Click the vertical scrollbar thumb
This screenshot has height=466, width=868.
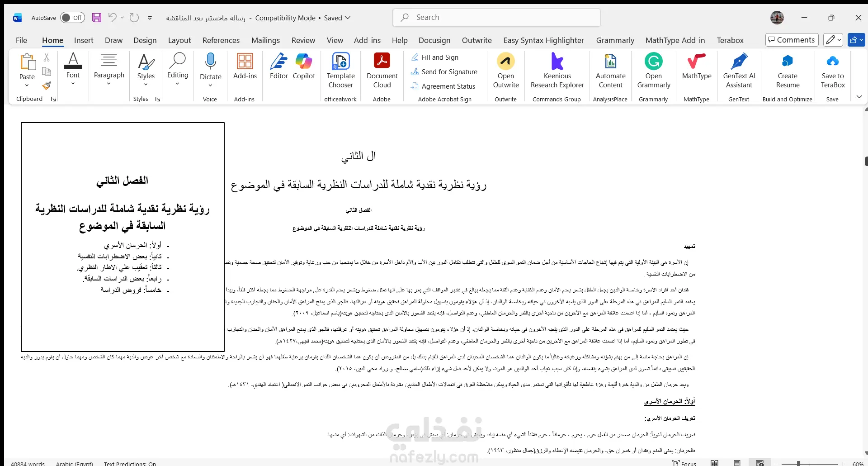point(866,161)
